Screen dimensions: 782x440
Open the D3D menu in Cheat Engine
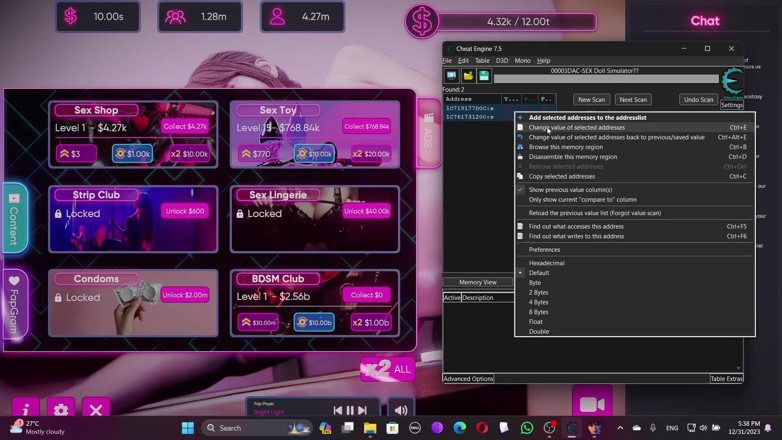[502, 61]
